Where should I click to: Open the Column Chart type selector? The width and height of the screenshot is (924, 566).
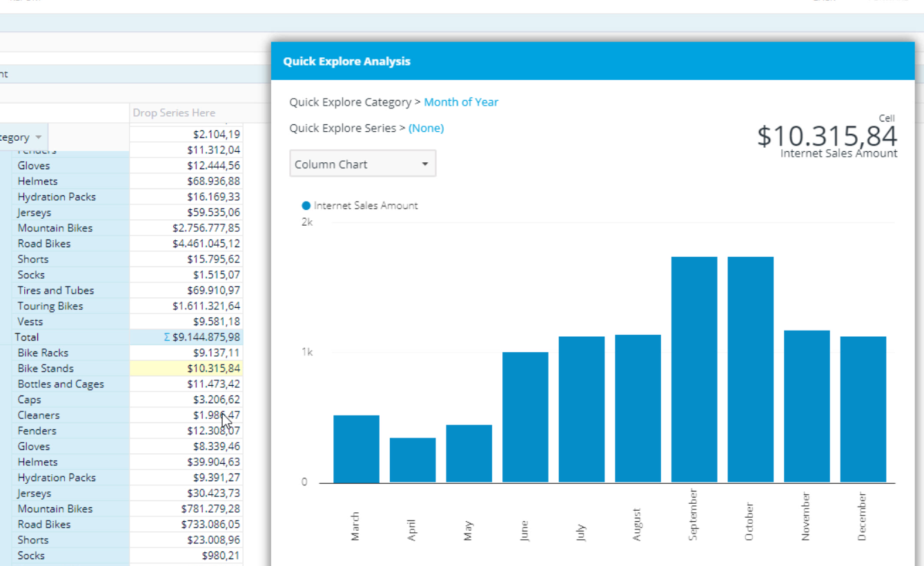(x=362, y=164)
